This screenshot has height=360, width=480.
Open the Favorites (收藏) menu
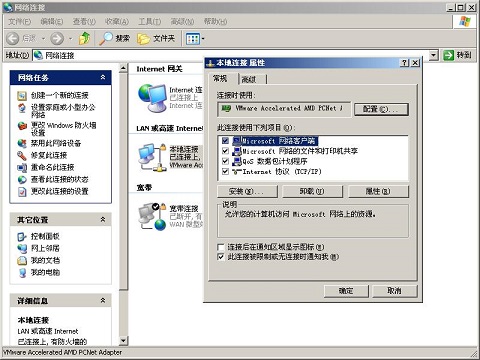117,22
